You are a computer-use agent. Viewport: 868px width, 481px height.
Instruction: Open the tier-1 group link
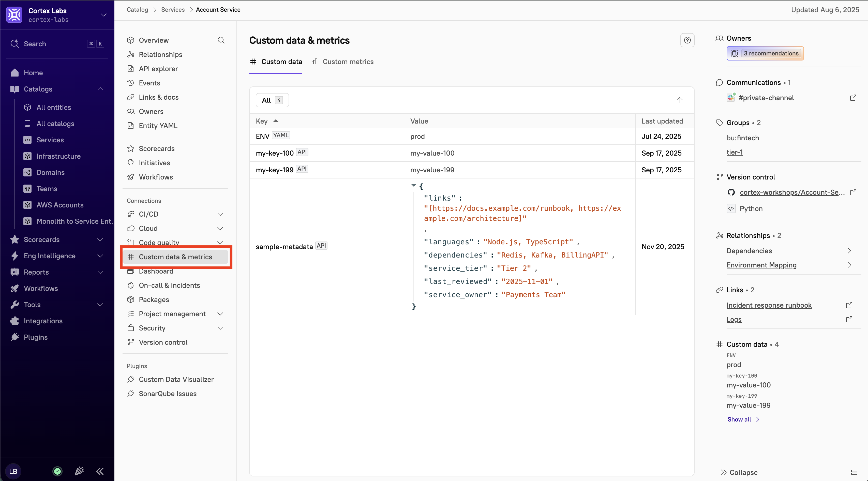(x=735, y=152)
